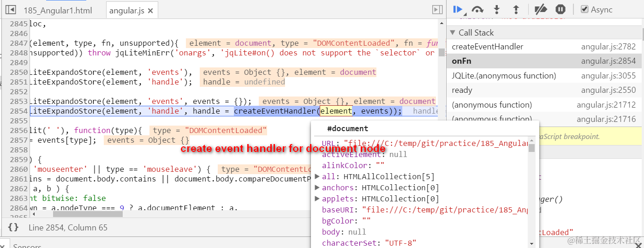Click the 'handle = undefined' inline value
The width and height of the screenshot is (644, 248).
(244, 82)
